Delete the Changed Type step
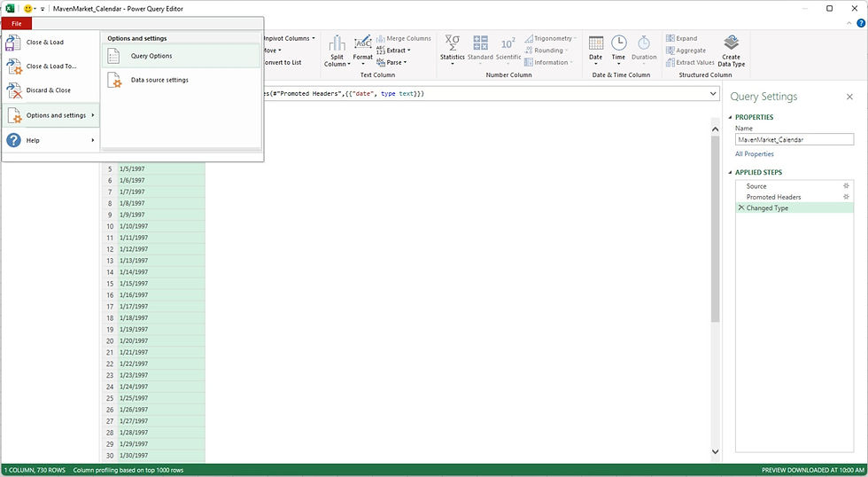 coord(741,207)
